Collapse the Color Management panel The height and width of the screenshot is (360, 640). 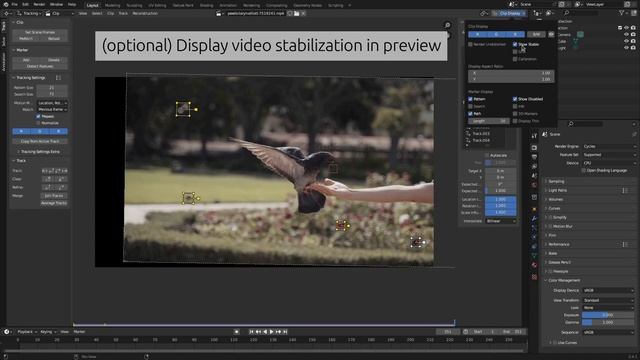pyautogui.click(x=563, y=280)
